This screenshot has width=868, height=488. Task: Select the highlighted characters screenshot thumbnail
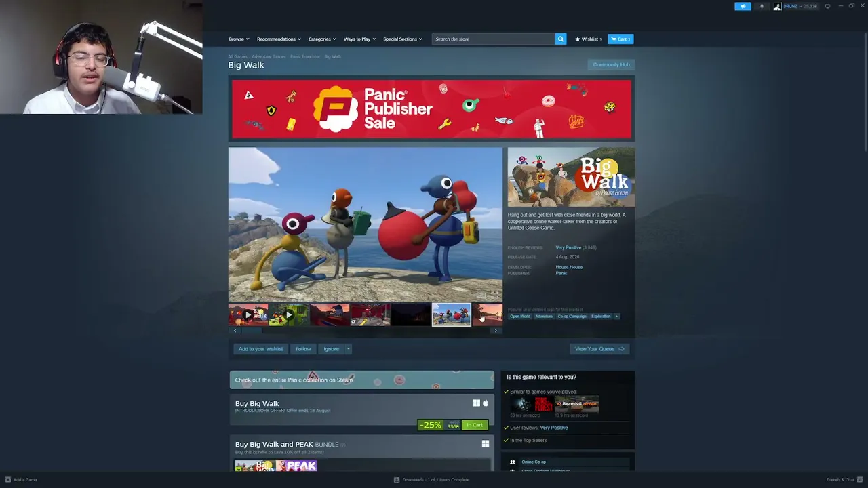tap(452, 314)
